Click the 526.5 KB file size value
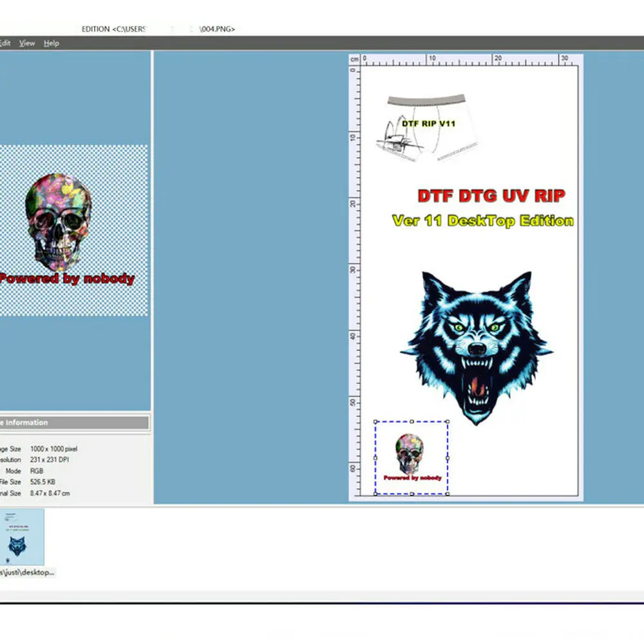 pyautogui.click(x=43, y=482)
